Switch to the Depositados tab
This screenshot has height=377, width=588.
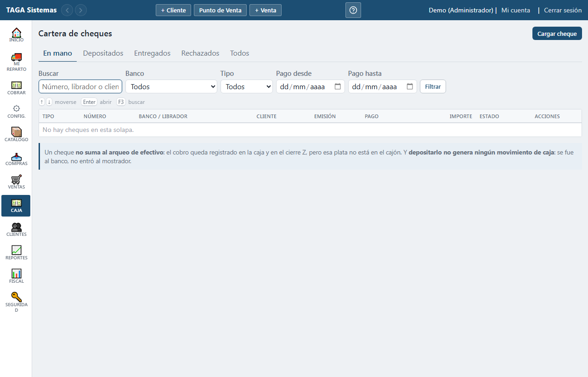click(103, 53)
